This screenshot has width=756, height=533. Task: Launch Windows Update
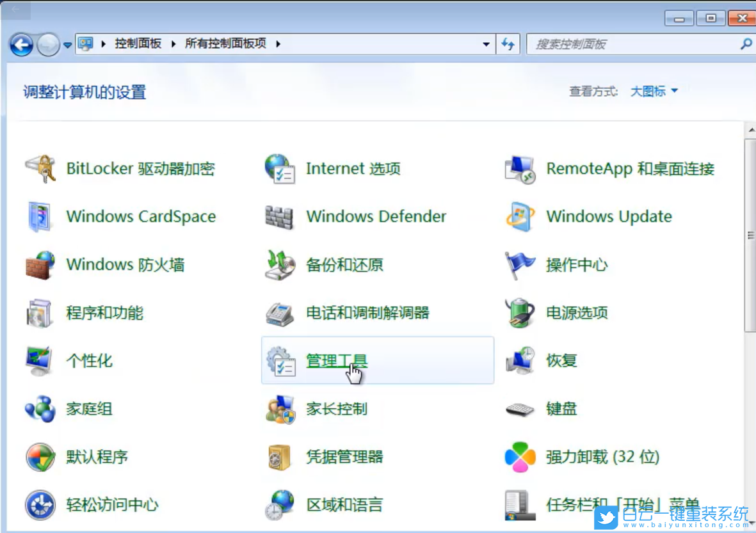(608, 216)
